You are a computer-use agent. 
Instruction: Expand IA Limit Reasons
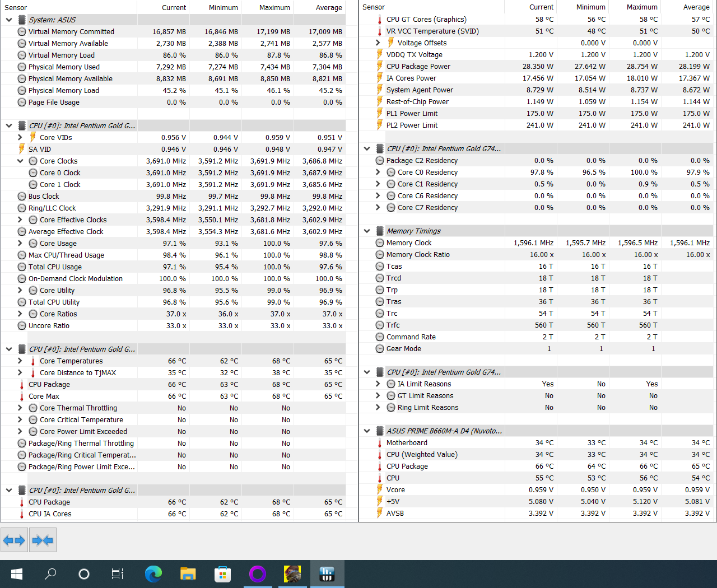378,384
